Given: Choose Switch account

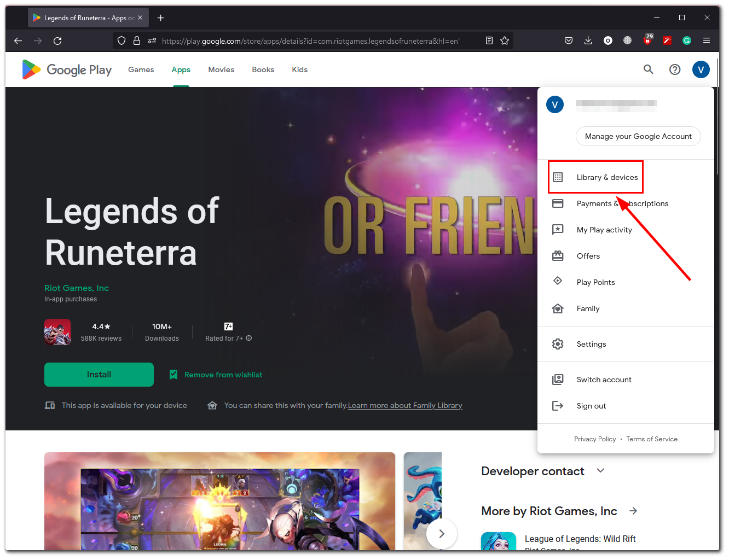Looking at the screenshot, I should [x=626, y=380].
